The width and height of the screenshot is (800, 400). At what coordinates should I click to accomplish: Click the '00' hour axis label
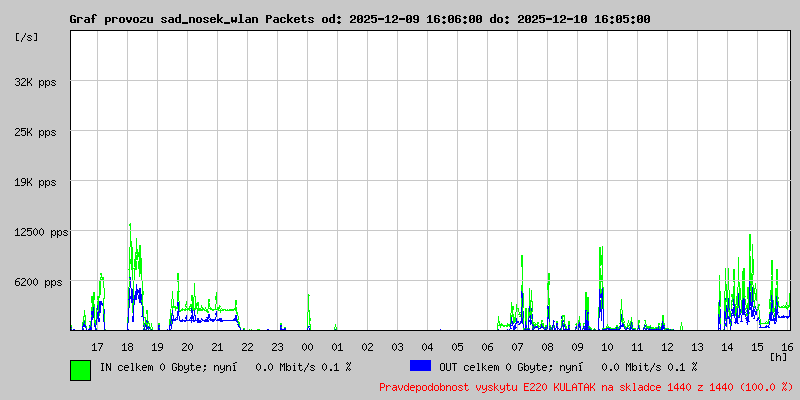(308, 347)
